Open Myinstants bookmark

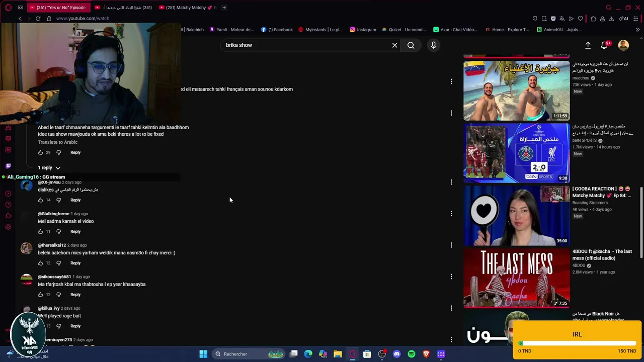(320, 30)
